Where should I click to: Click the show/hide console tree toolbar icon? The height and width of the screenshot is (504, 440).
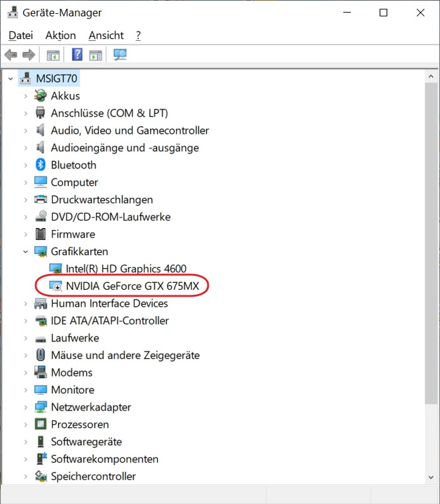(54, 55)
